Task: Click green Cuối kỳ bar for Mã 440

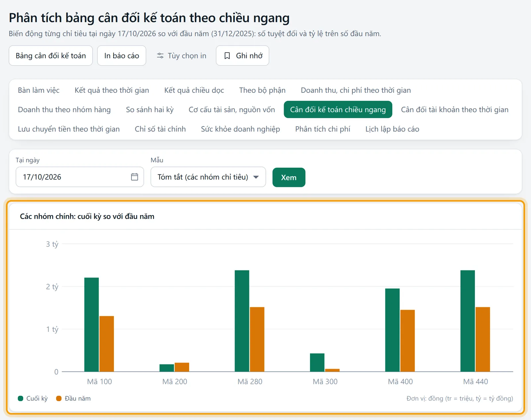Action: (468, 321)
